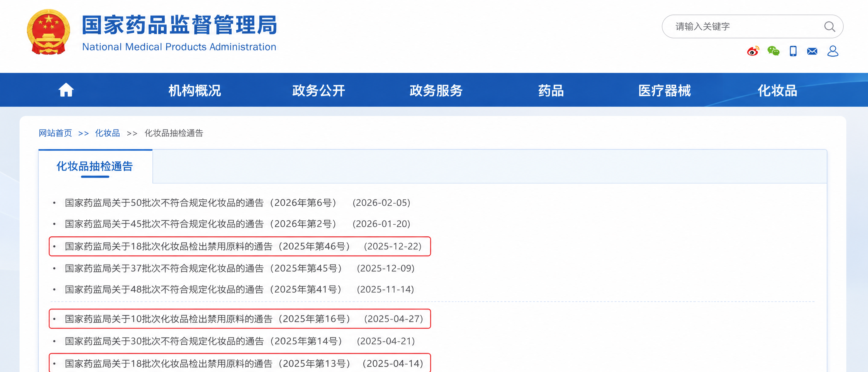Open 2025年第13号 banned ingredients notice
The height and width of the screenshot is (372, 868).
click(x=209, y=364)
